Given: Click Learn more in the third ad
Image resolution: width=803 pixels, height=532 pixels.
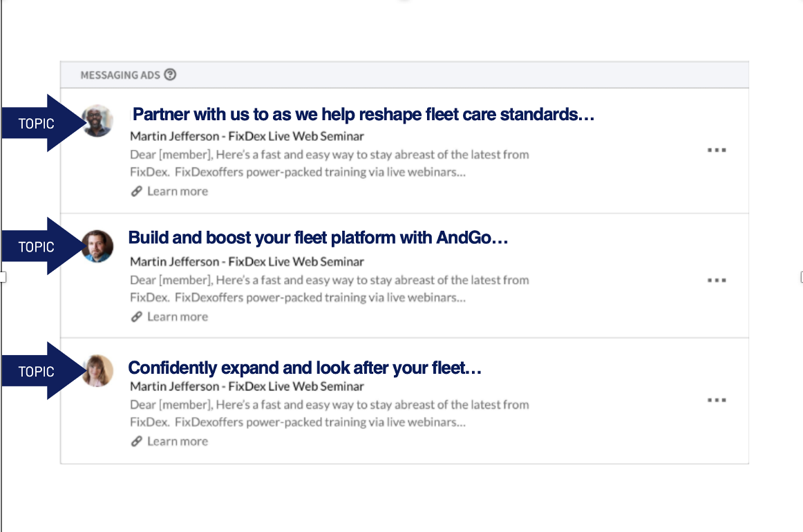Looking at the screenshot, I should (x=178, y=441).
